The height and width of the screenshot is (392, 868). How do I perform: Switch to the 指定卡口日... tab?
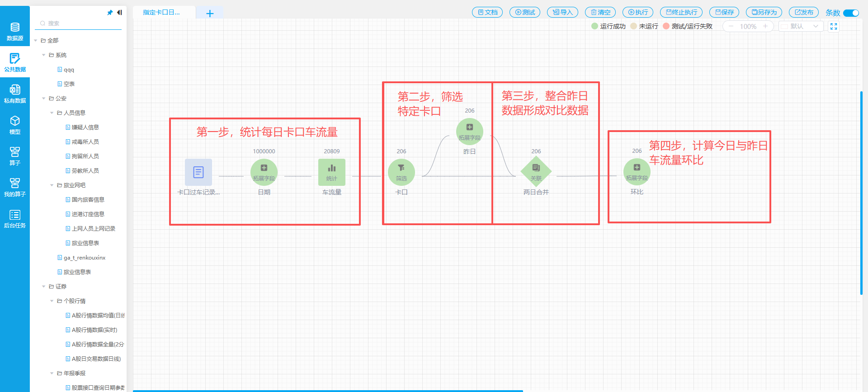coord(162,13)
